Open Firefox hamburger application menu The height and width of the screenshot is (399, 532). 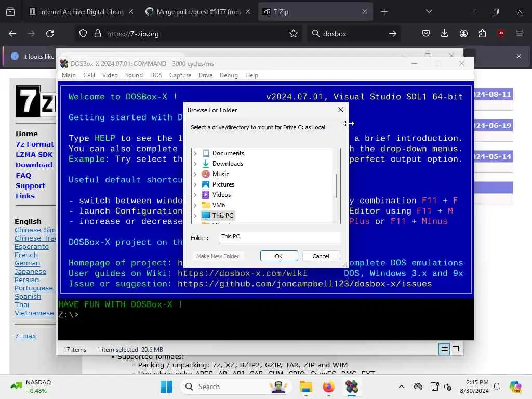[x=520, y=33]
